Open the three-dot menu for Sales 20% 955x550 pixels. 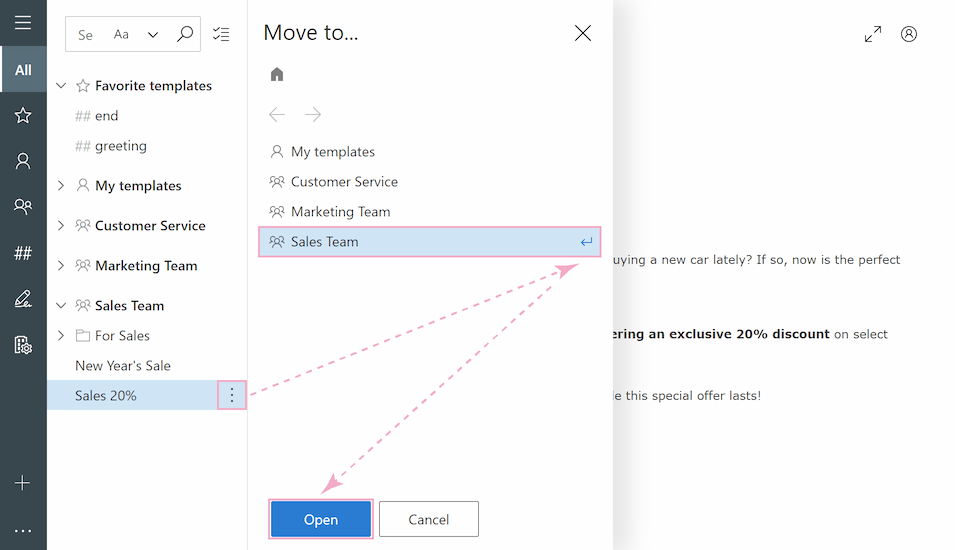[232, 395]
